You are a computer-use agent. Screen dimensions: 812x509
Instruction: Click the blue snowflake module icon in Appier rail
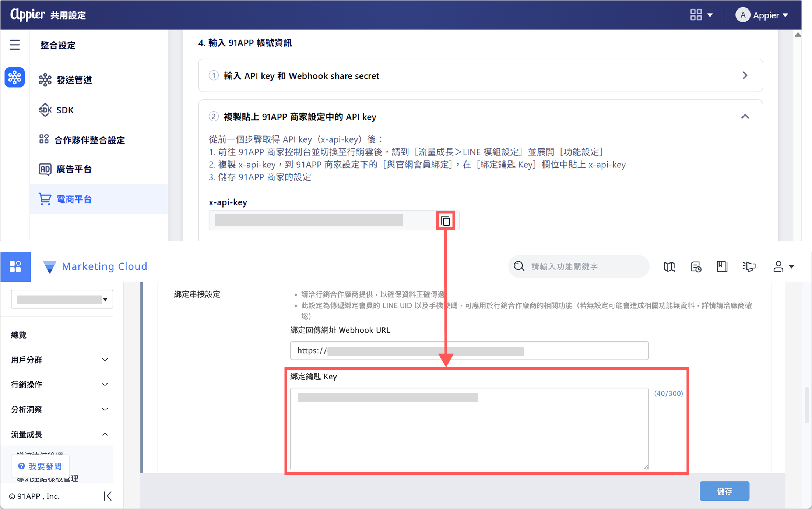15,77
